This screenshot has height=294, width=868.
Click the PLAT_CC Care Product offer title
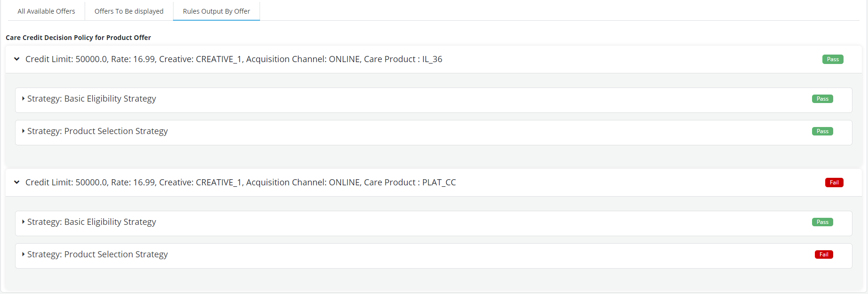240,183
